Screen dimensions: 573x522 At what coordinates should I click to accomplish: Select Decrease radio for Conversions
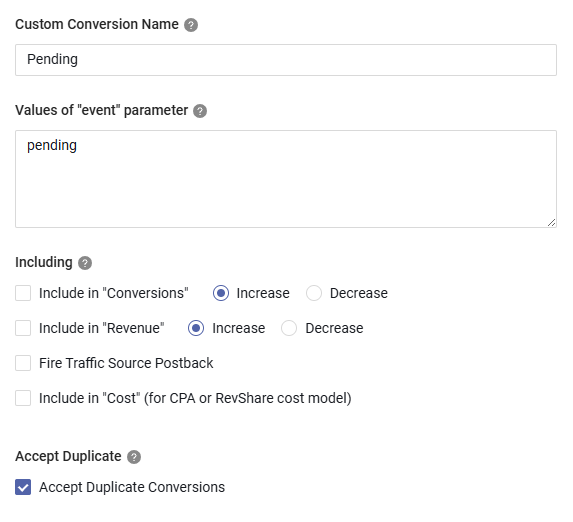pyautogui.click(x=314, y=293)
